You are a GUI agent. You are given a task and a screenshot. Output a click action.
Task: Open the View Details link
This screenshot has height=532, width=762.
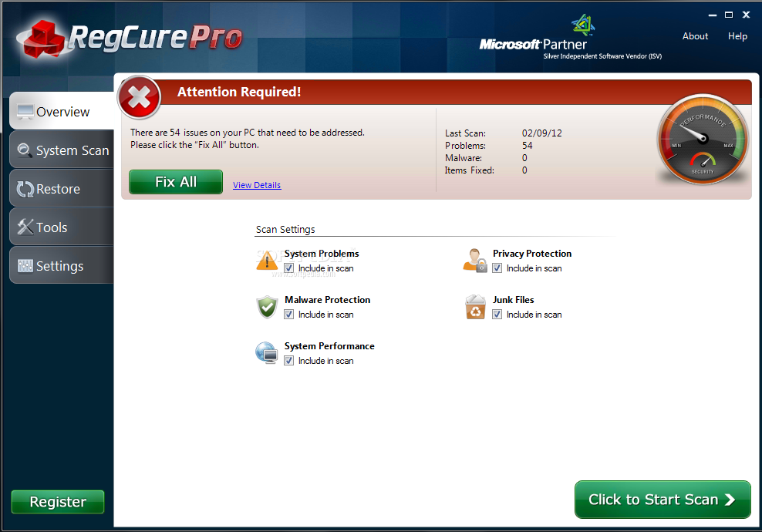[257, 185]
